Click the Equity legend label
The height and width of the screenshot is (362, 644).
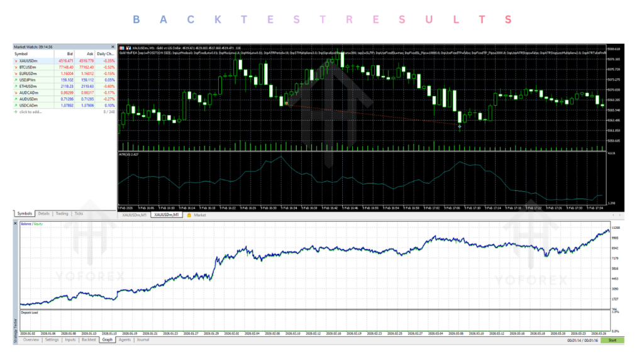pyautogui.click(x=38, y=224)
